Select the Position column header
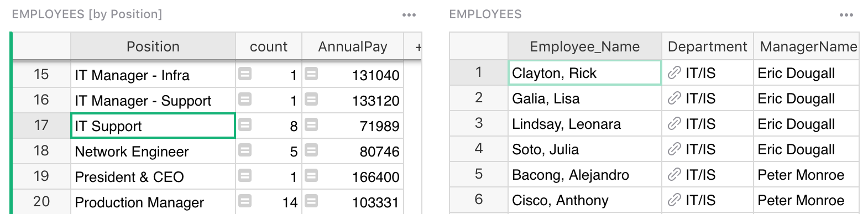This screenshot has width=868, height=214. (153, 46)
